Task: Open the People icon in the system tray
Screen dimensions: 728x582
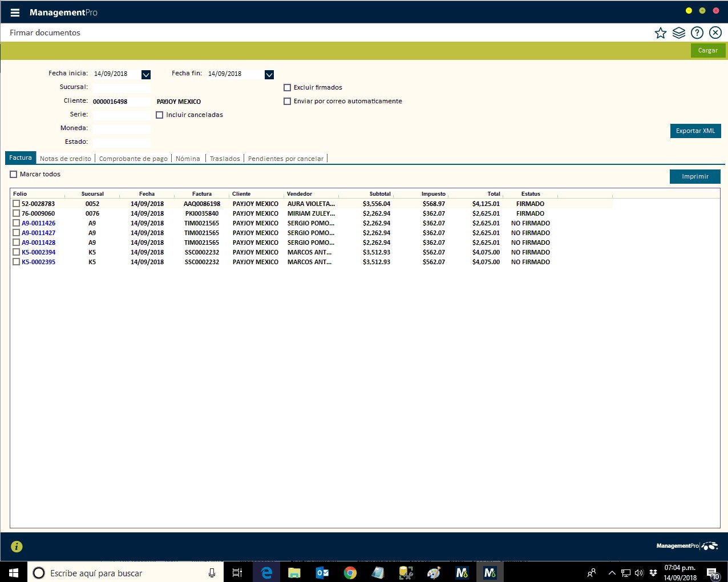Action: (592, 573)
